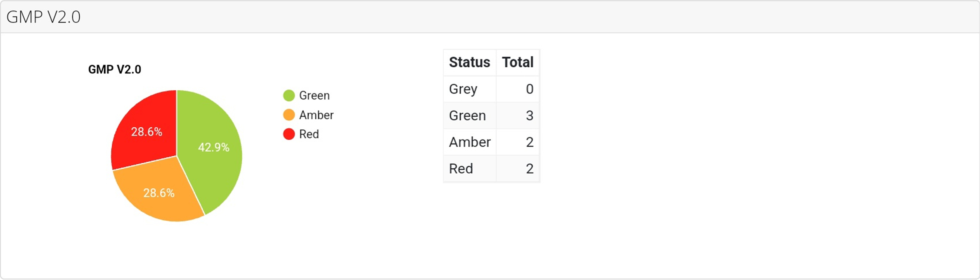The width and height of the screenshot is (980, 280).
Task: Select the Grey row in status table
Action: [x=463, y=89]
